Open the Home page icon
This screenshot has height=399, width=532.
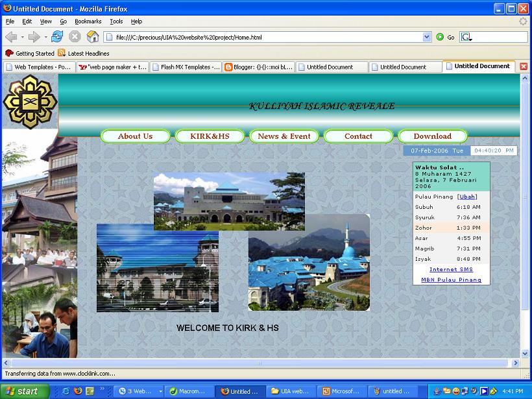tap(93, 36)
